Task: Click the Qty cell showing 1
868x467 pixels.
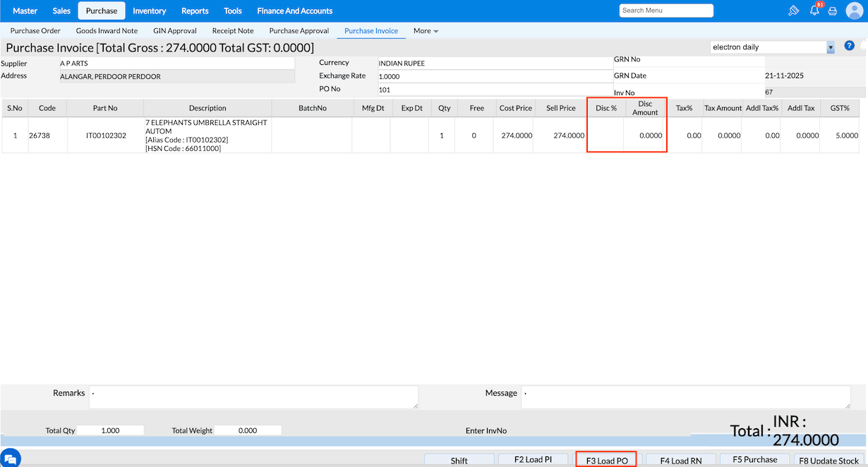Action: click(x=442, y=135)
